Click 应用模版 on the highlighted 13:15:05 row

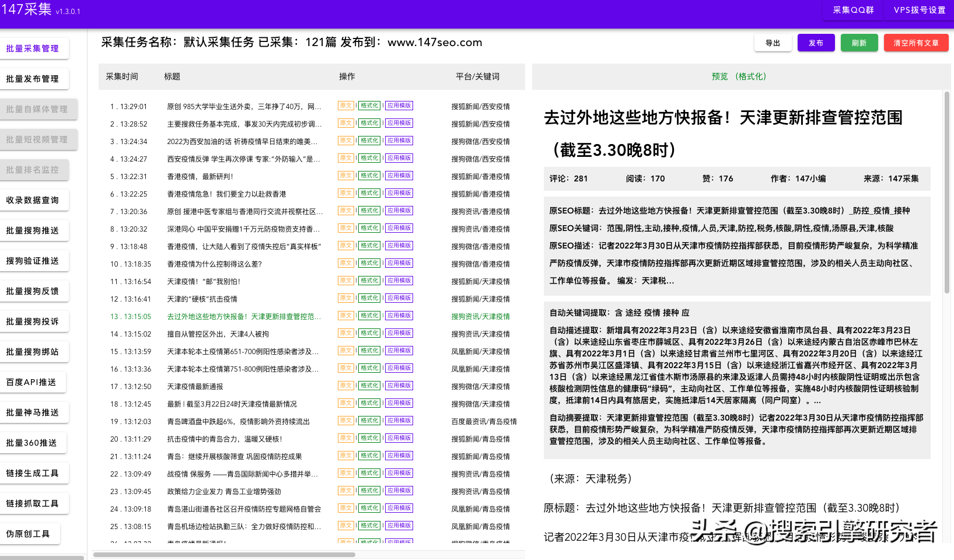tap(399, 316)
